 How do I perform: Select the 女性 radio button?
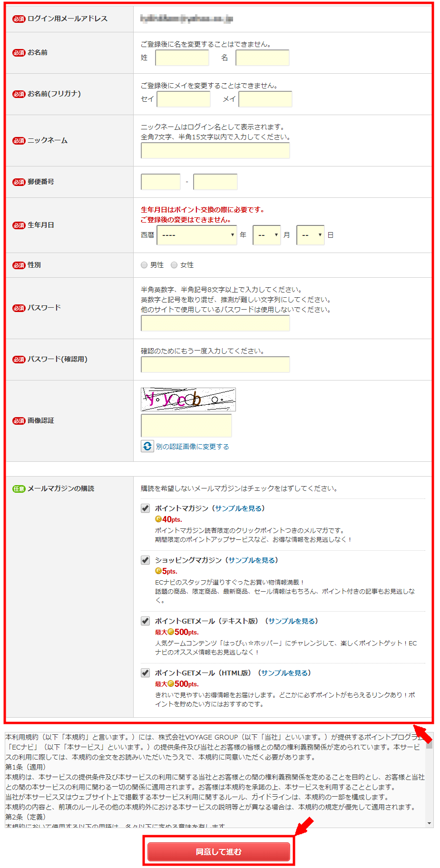point(174,265)
